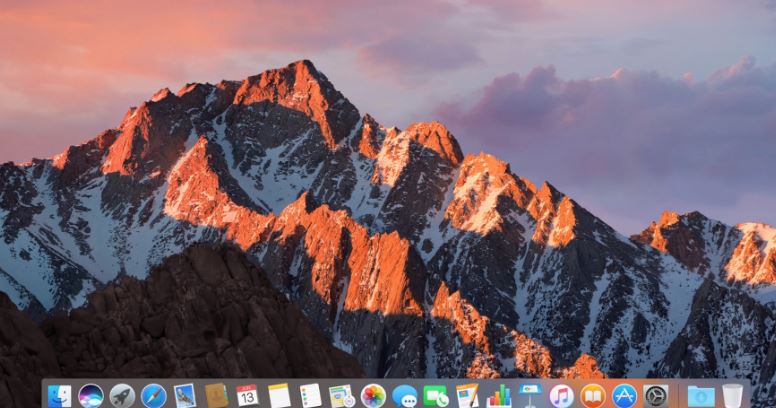Viewport: 776px width, 408px height.
Task: Open Calendar showing 13
Action: (247, 396)
